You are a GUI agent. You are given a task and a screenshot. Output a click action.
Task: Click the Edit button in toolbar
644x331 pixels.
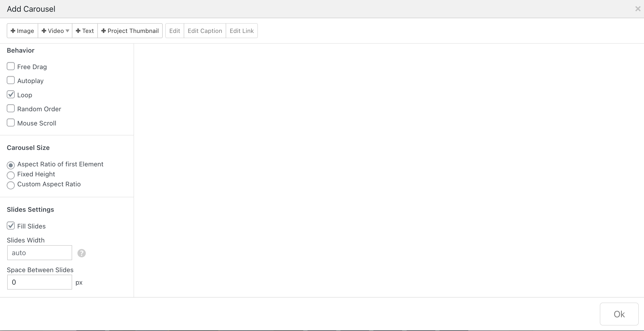pyautogui.click(x=174, y=31)
